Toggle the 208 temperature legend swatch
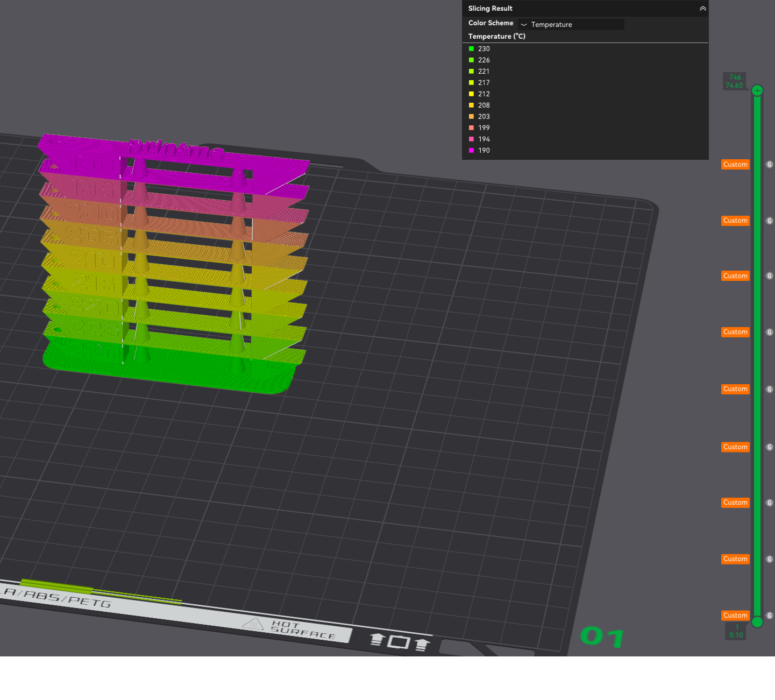The width and height of the screenshot is (775, 700). point(472,105)
